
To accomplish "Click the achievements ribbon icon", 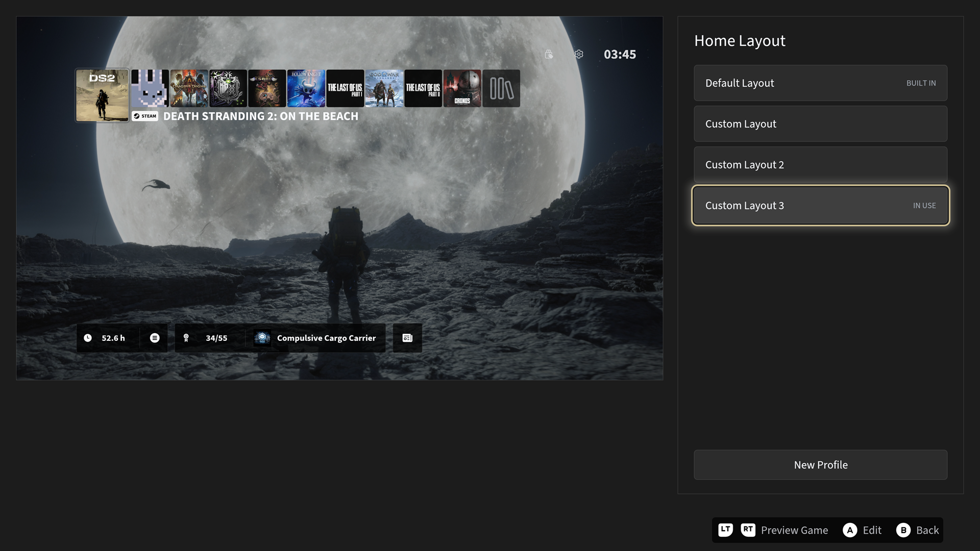I will (x=186, y=338).
